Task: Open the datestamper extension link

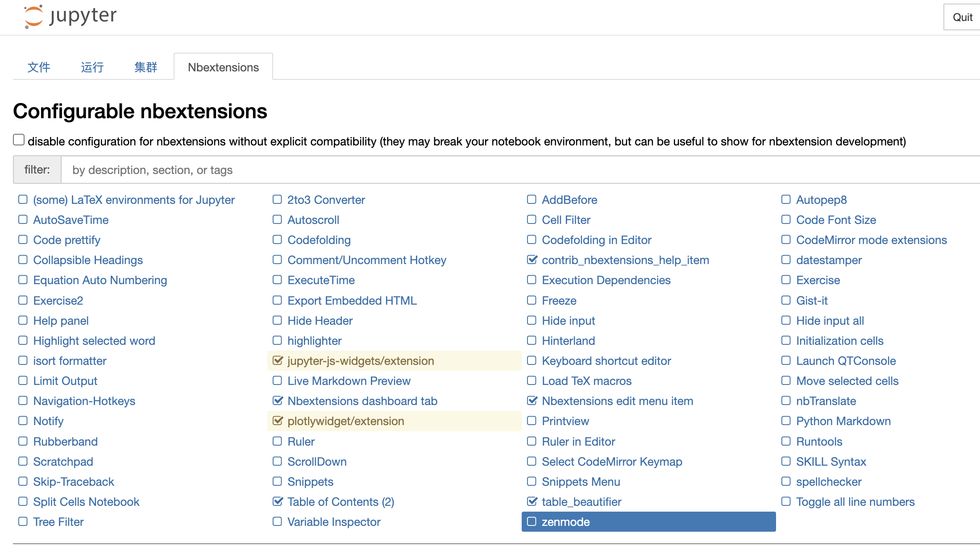Action: [x=829, y=260]
